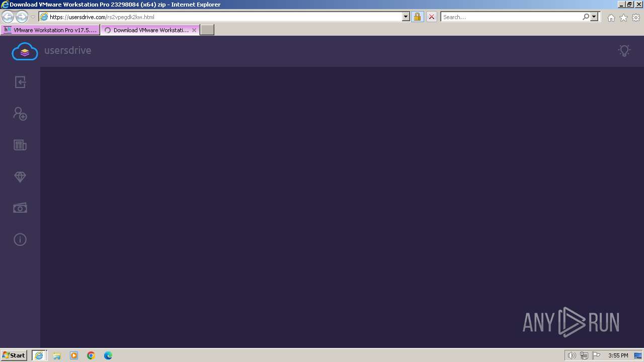Open the Favorites star icon
The image size is (644, 362).
[x=623, y=18]
